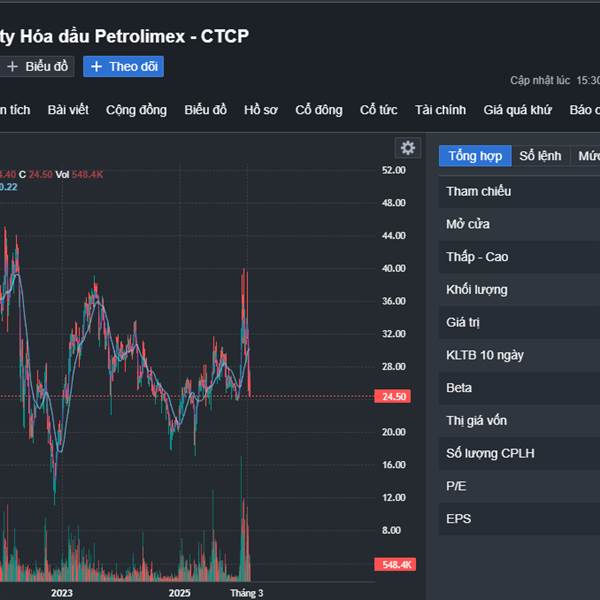View the Cổ tức dividends tab
The height and width of the screenshot is (600, 600).
[379, 110]
